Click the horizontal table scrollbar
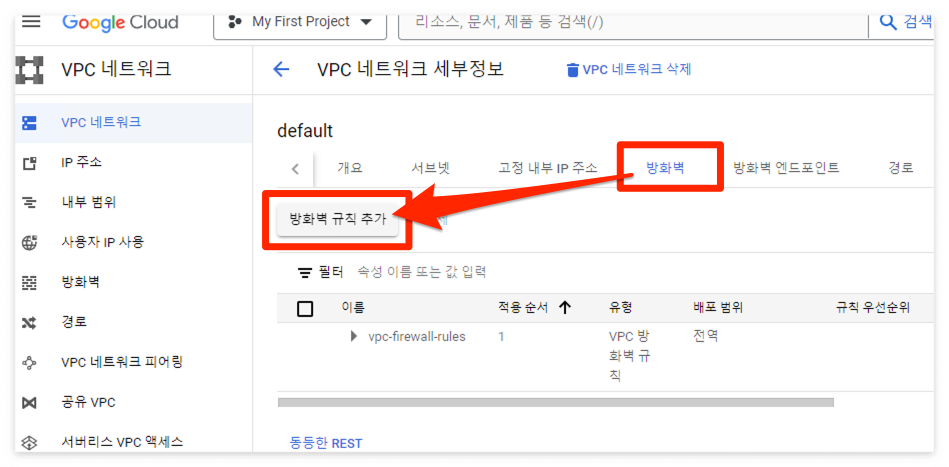949x467 pixels. click(556, 402)
